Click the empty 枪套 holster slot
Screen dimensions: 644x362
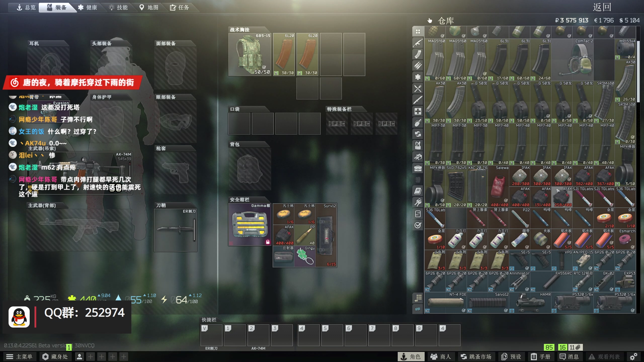(175, 173)
